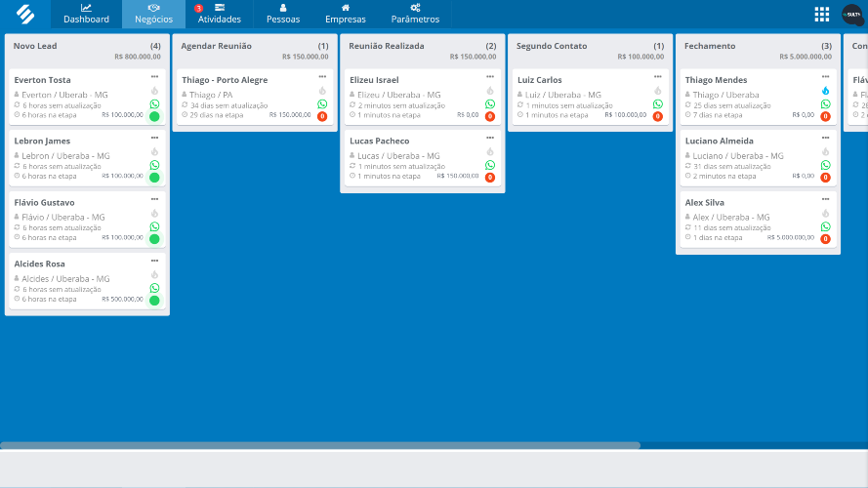This screenshot has width=868, height=488.
Task: Open WhatsApp for Thiago Mendes card
Action: 825,104
